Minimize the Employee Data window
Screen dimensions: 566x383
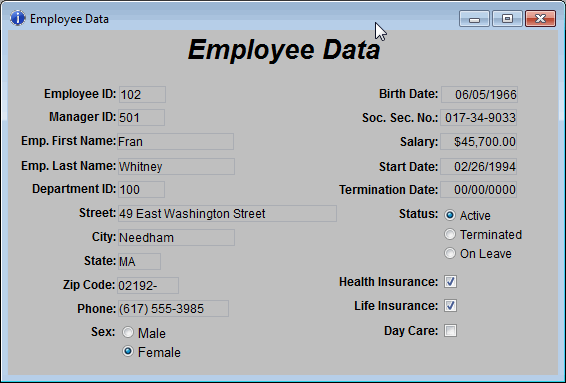pos(474,19)
